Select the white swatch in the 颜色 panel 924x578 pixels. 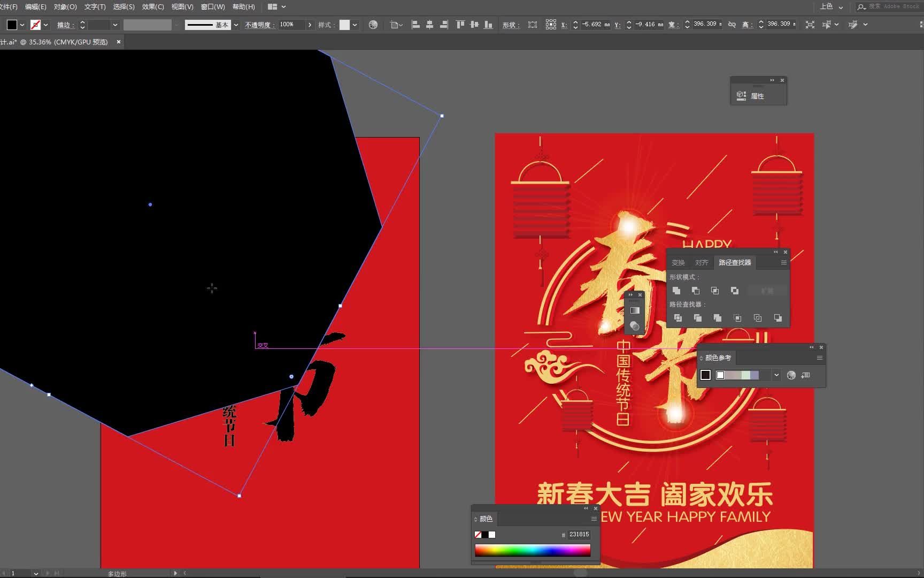click(x=492, y=535)
